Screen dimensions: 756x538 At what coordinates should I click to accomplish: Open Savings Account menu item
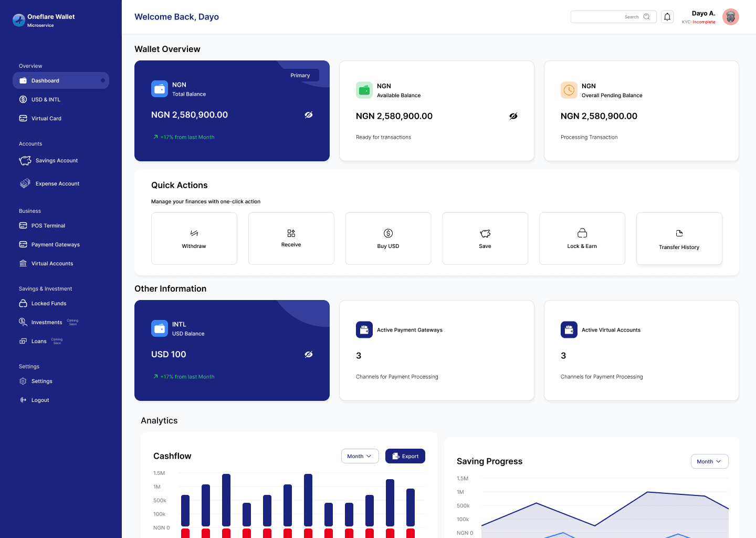[x=57, y=160]
